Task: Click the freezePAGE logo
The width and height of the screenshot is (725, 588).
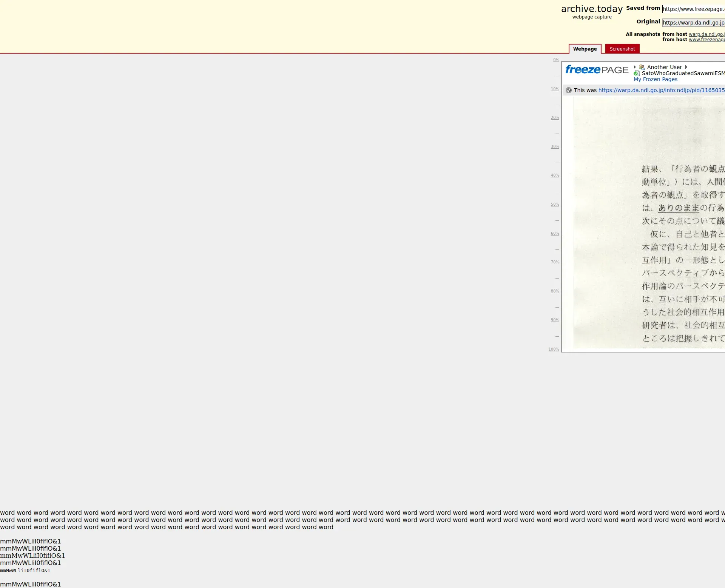Action: click(597, 70)
